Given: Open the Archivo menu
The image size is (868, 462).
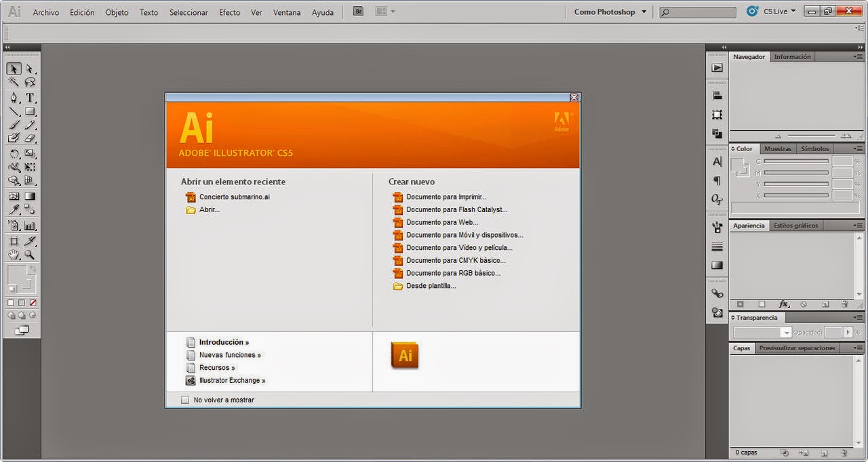Looking at the screenshot, I should (45, 12).
